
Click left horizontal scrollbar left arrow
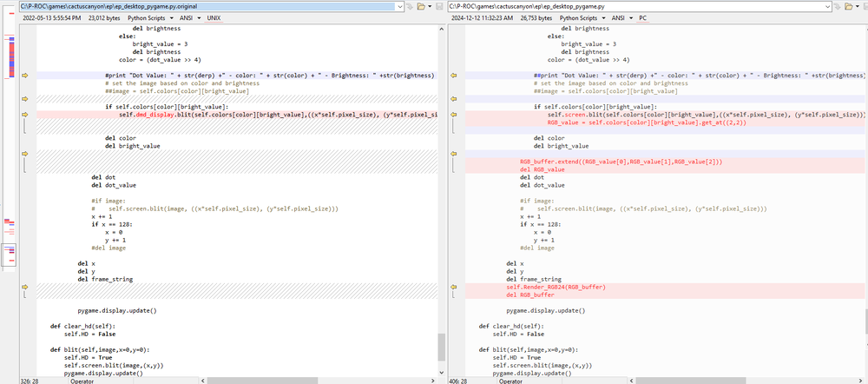tap(202, 381)
